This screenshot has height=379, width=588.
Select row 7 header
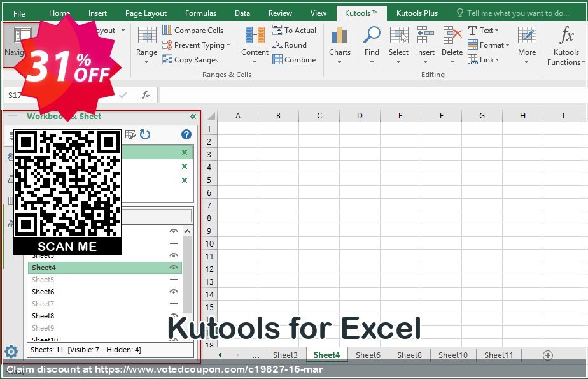click(209, 206)
